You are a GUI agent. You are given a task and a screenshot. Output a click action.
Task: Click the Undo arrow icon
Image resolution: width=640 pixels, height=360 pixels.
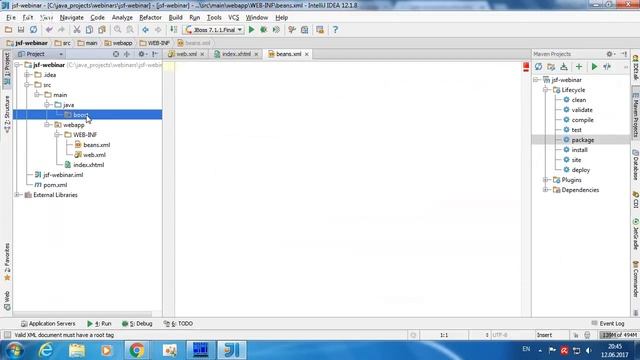[x=49, y=30]
